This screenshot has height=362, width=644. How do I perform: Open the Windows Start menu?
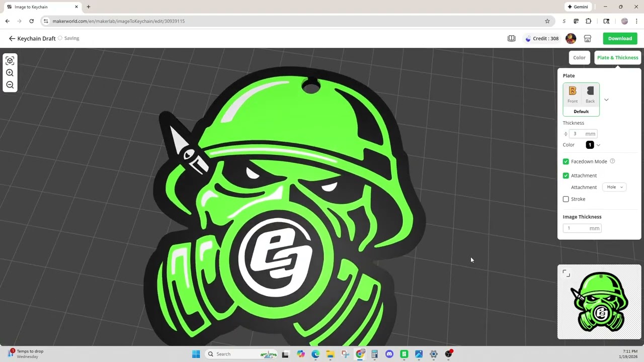point(196,354)
